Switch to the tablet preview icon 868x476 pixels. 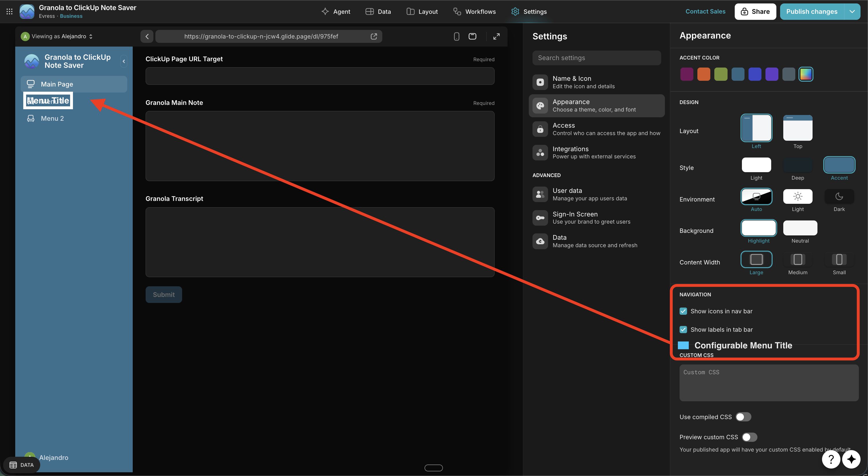pos(472,37)
